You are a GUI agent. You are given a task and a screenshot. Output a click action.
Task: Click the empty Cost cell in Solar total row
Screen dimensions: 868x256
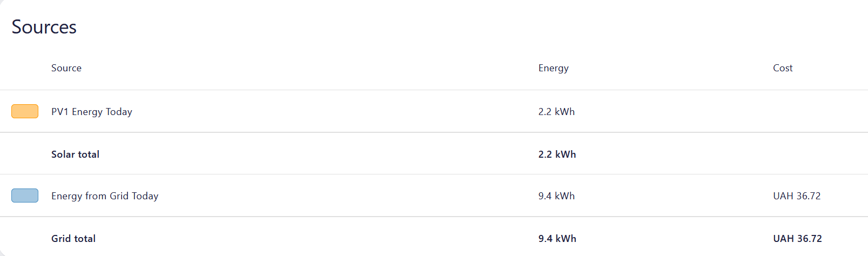[797, 154]
